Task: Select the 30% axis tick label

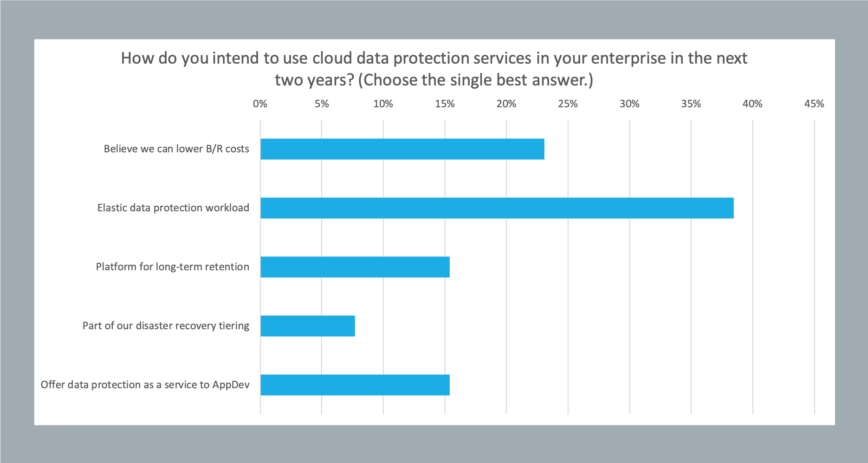Action: (x=629, y=104)
